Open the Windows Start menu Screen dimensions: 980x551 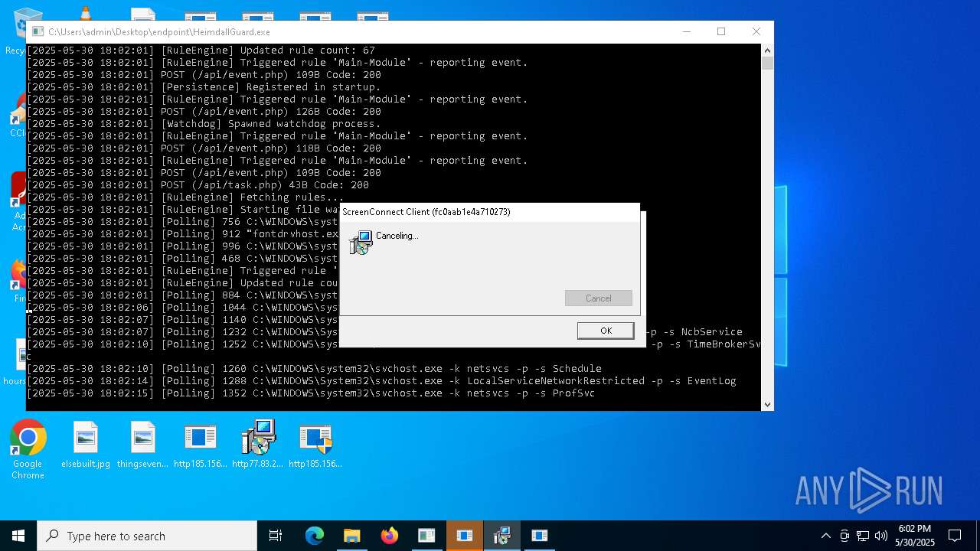[18, 536]
